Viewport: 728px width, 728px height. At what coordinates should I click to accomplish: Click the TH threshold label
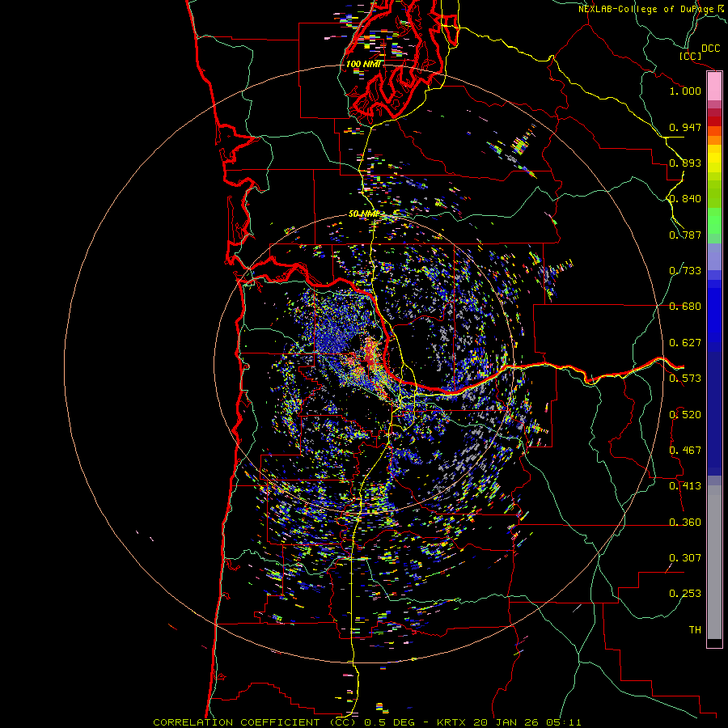695,630
